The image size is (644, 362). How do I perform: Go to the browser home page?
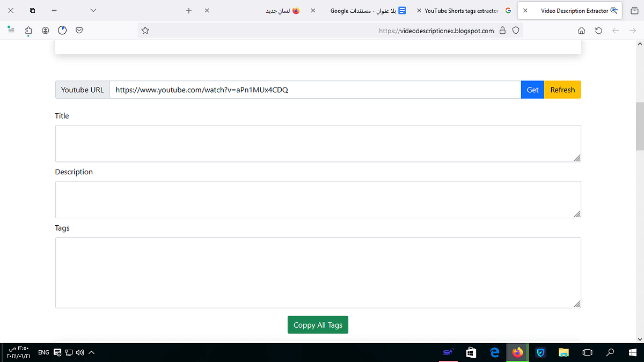581,31
